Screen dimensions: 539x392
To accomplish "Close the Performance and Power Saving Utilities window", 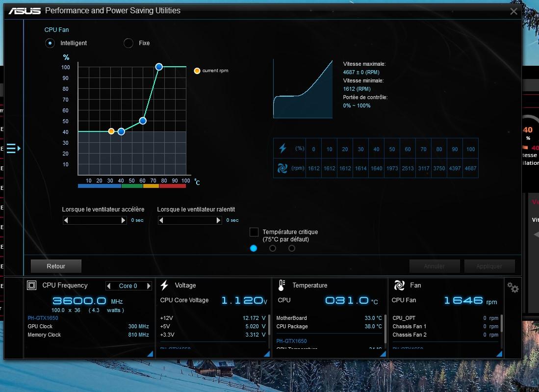I will [513, 11].
